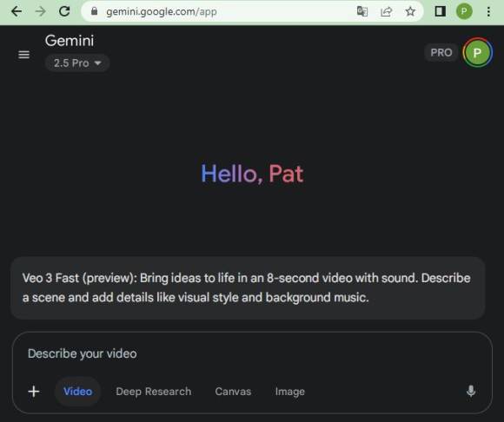The height and width of the screenshot is (422, 504).
Task: Click the PRO badge button
Action: [x=441, y=53]
